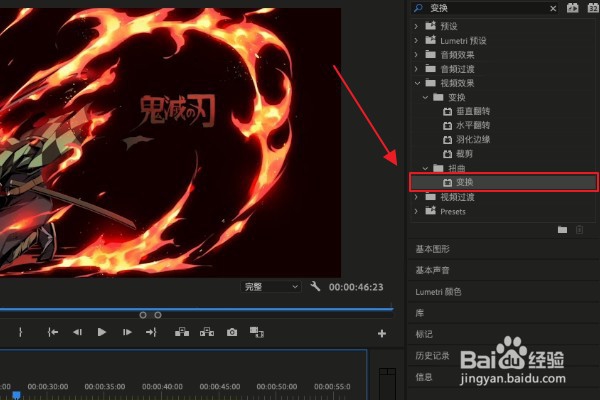600x400 pixels.
Task: Toggle 32-bit color effects filter icon
Action: (x=593, y=8)
